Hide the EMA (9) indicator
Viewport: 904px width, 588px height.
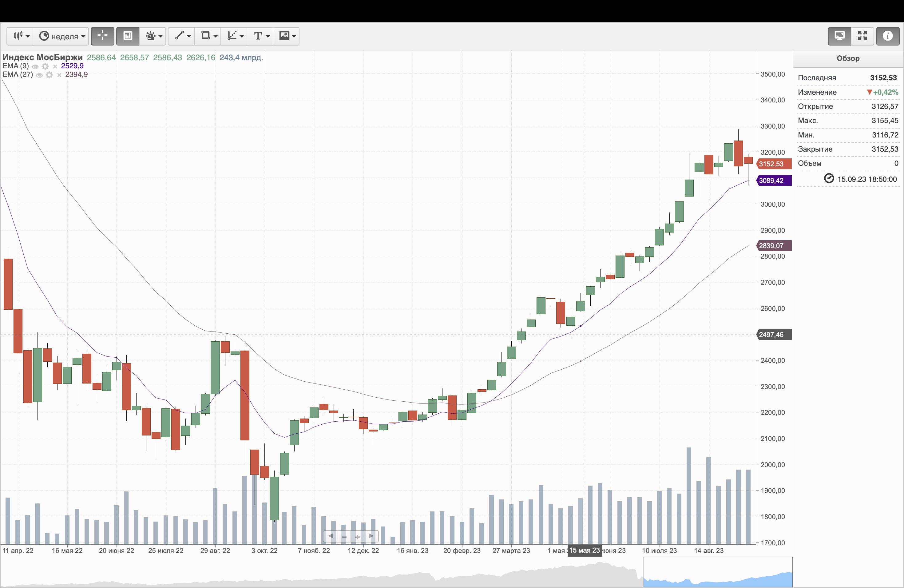pyautogui.click(x=35, y=66)
